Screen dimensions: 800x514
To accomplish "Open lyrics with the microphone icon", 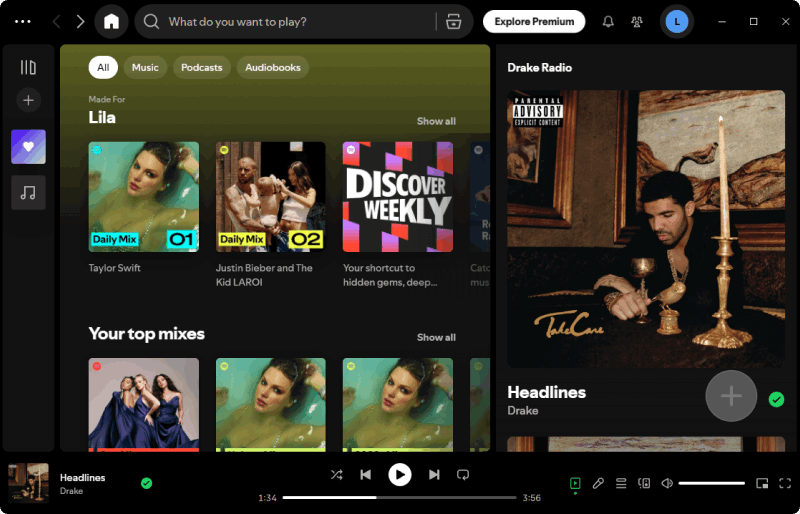I will (598, 483).
